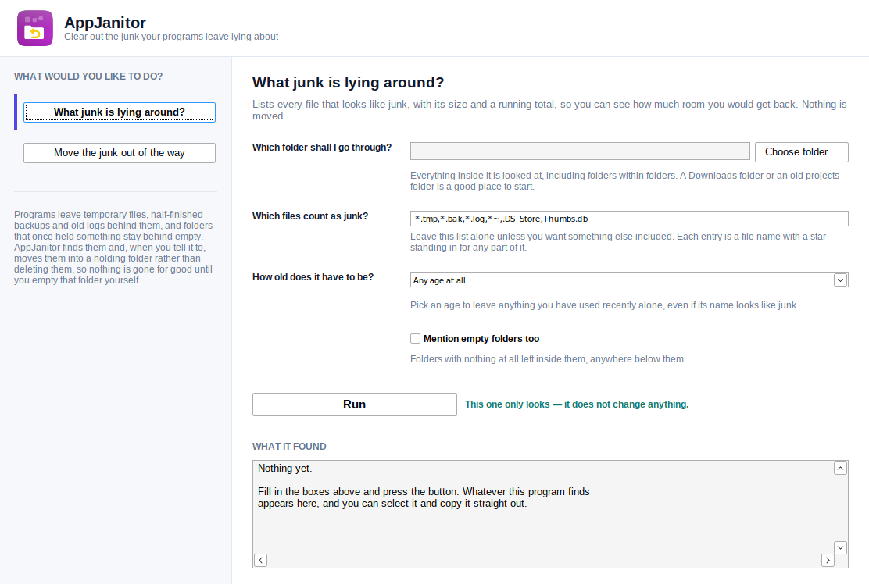Select 'What junk is lying around?' task

[119, 112]
